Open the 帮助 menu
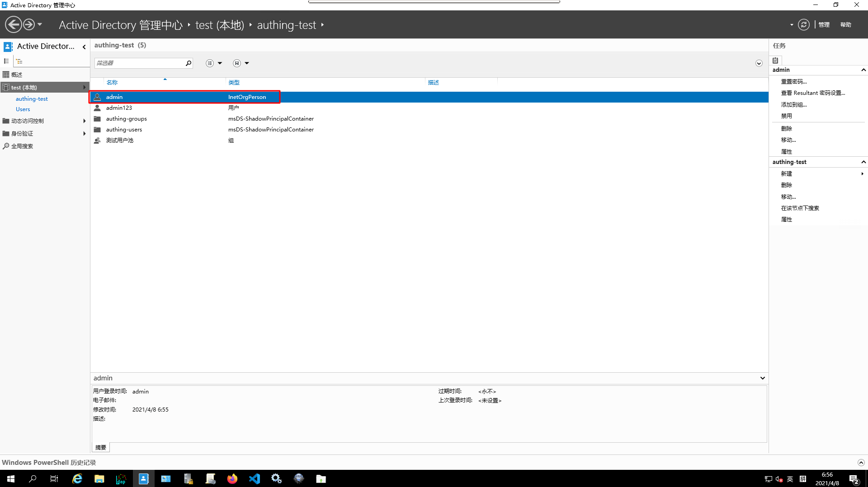 (845, 25)
